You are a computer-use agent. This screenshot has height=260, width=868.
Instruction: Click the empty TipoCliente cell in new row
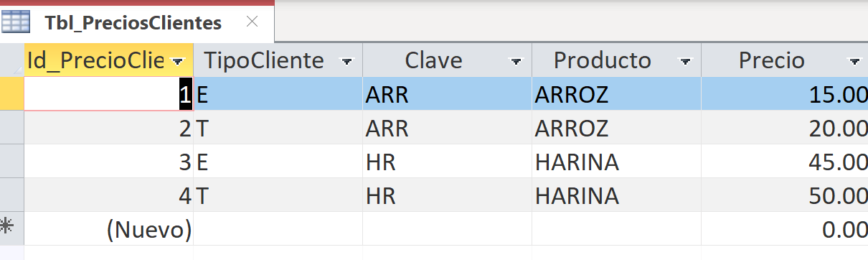tap(278, 229)
